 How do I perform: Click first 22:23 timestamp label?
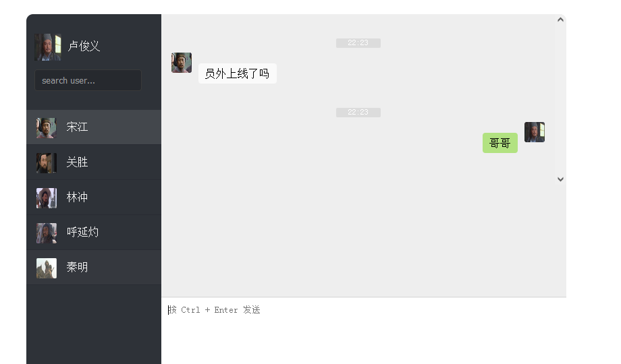point(358,42)
